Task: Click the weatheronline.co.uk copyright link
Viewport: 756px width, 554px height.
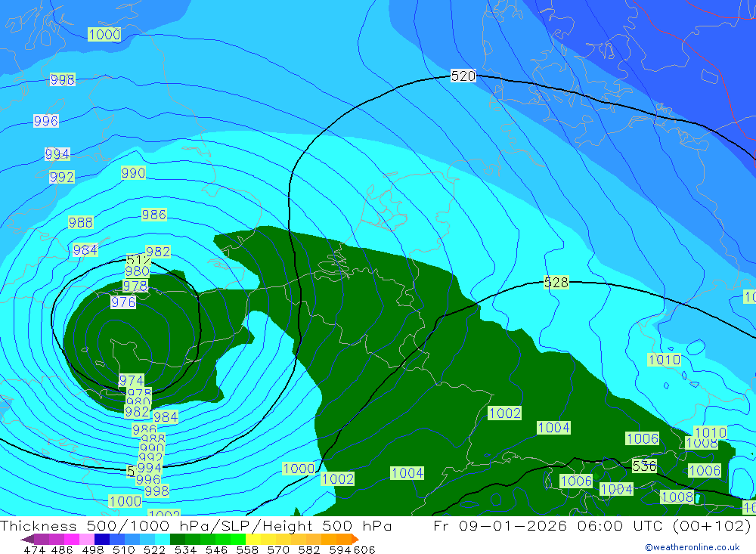Action: pos(692,546)
